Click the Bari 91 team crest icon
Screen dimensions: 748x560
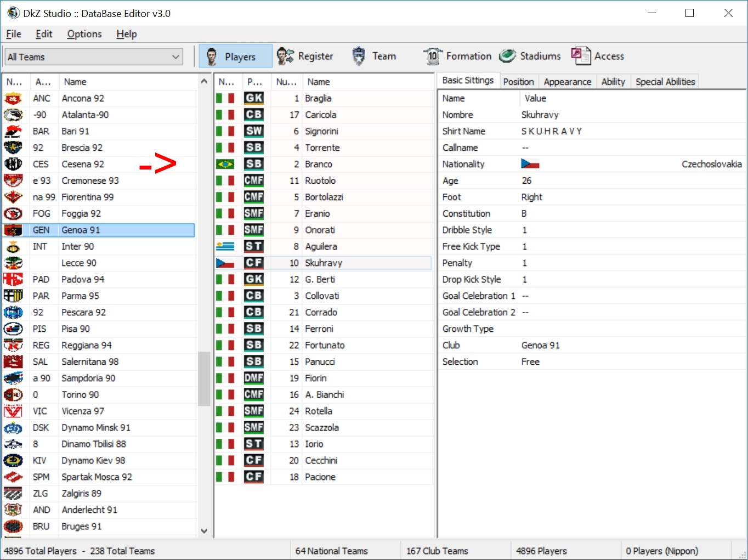click(x=13, y=131)
